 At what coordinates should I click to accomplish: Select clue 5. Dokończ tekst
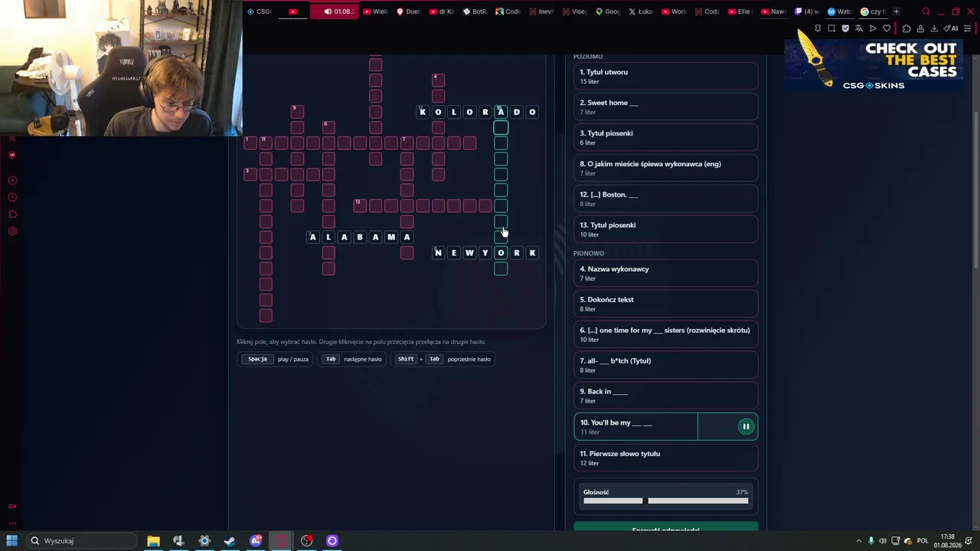click(x=665, y=304)
